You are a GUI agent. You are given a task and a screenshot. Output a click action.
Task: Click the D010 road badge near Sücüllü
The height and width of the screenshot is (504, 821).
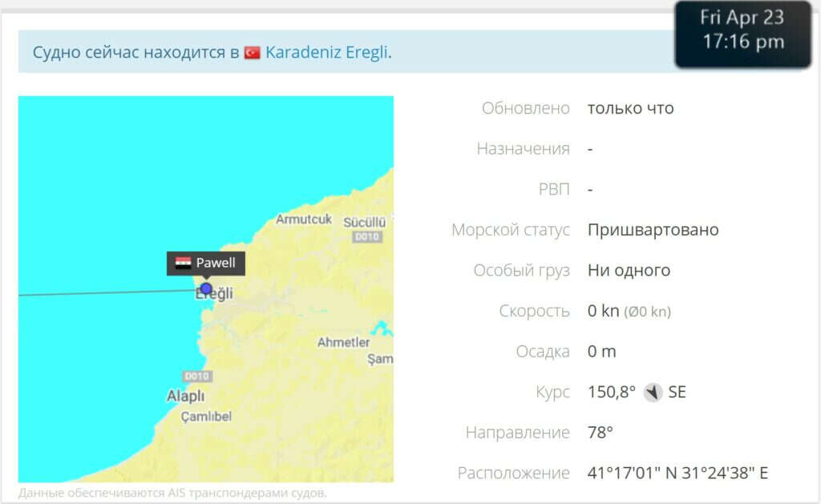tap(366, 237)
